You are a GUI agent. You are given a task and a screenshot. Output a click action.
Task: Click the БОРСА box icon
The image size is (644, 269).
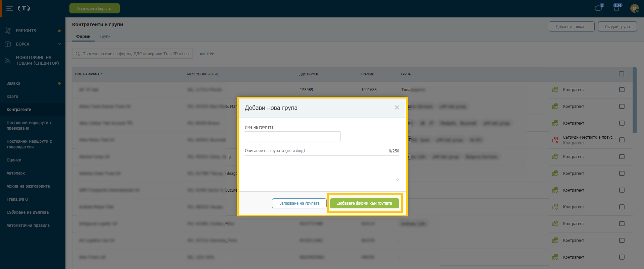pyautogui.click(x=8, y=44)
